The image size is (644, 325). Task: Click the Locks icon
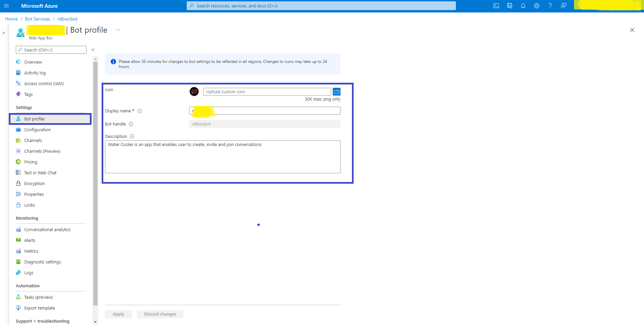click(19, 205)
